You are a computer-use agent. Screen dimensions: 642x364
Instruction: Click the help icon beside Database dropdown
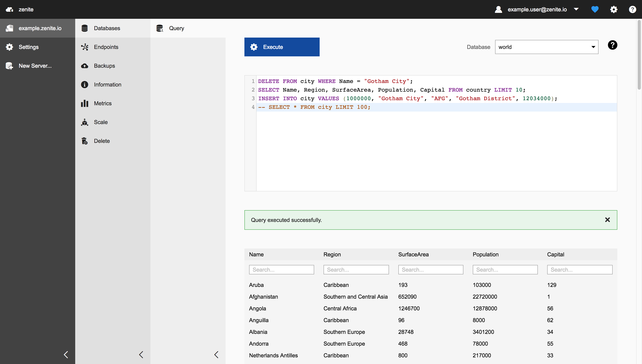tap(612, 45)
